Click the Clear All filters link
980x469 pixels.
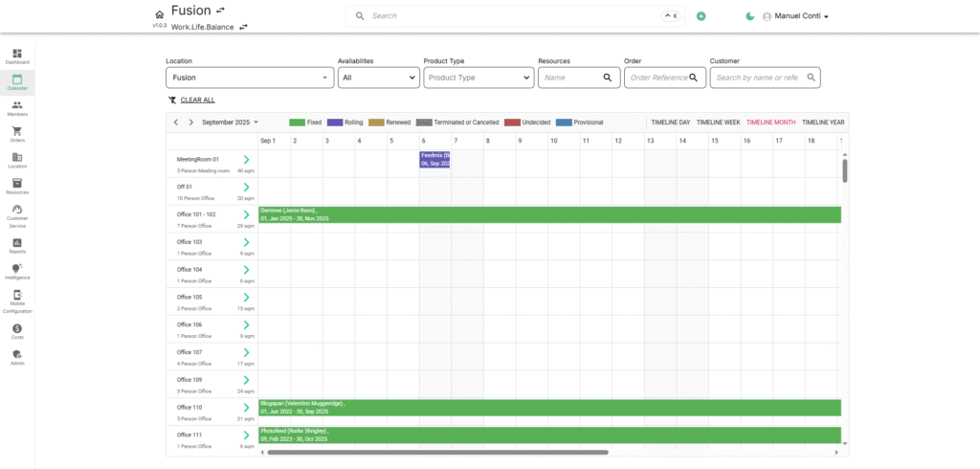tap(197, 100)
